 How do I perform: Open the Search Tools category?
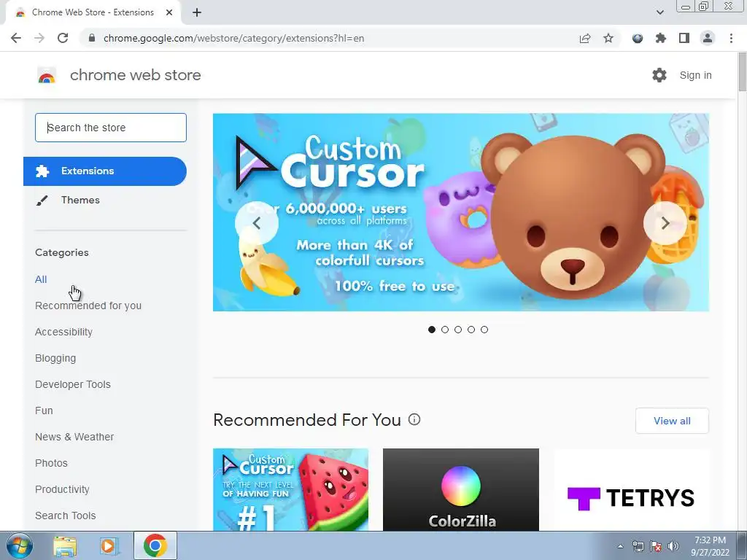pyautogui.click(x=65, y=516)
